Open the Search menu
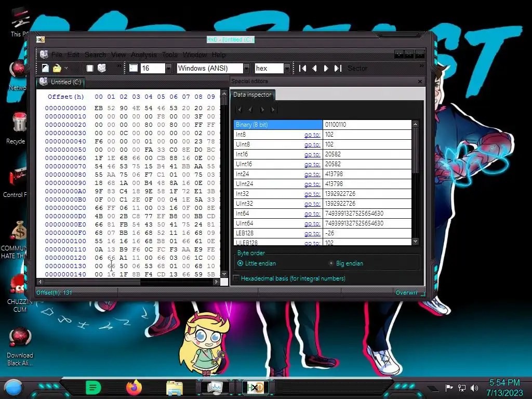This screenshot has height=399, width=532. pyautogui.click(x=96, y=55)
